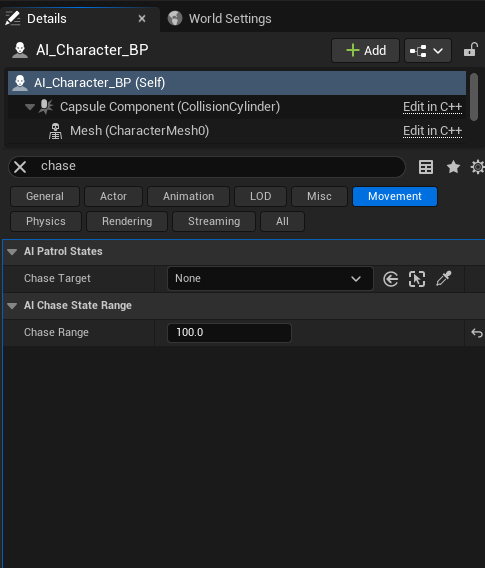Viewport: 485px width, 568px height.
Task: Select the All filter button
Action: point(283,221)
